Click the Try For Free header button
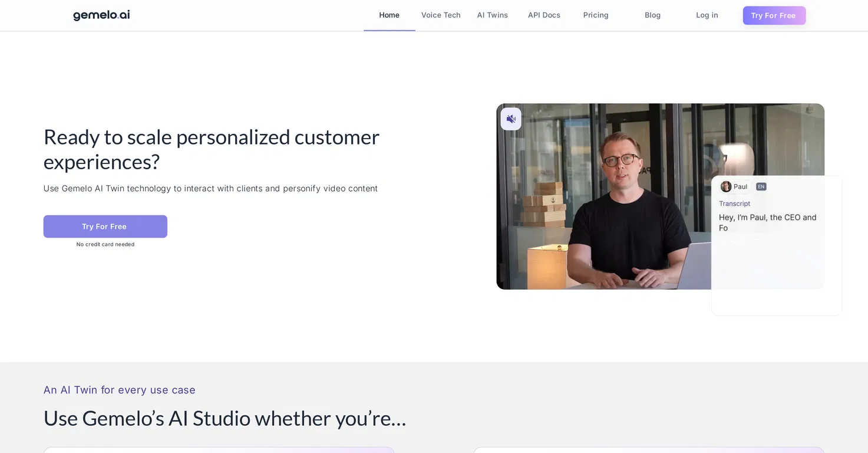The width and height of the screenshot is (868, 453). 774,15
